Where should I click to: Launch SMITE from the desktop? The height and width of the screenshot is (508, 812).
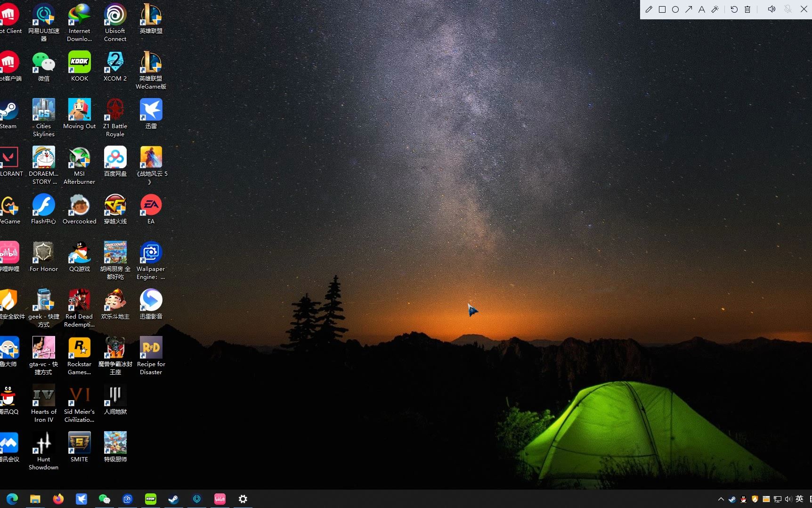click(80, 447)
